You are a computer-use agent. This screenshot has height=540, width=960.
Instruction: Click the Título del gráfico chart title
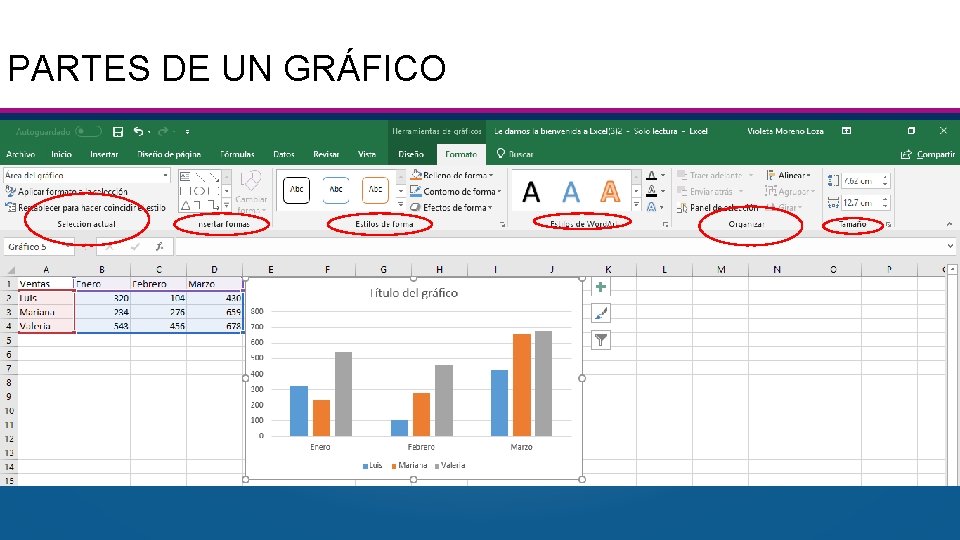(414, 293)
